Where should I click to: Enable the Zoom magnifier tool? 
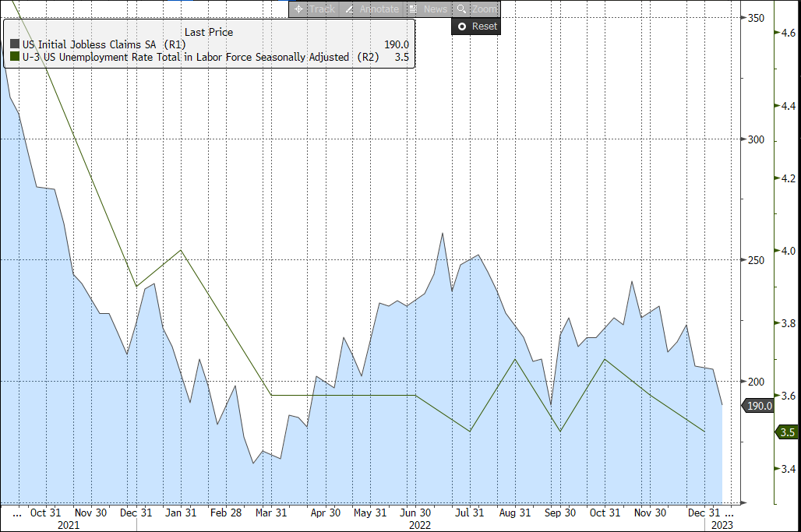[x=476, y=9]
